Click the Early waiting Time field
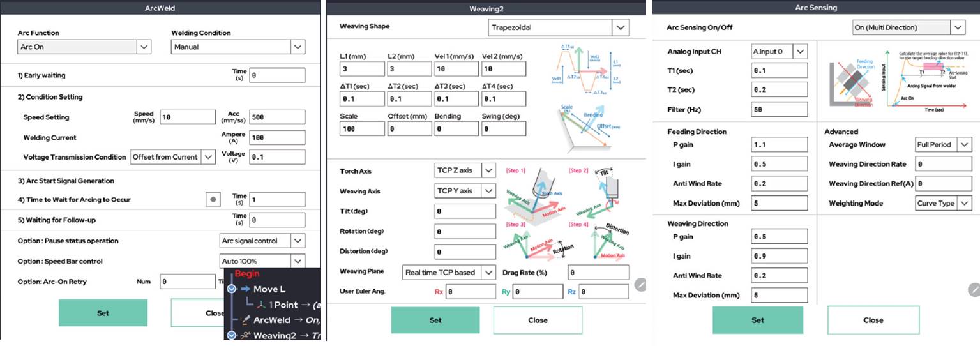 coord(277,75)
